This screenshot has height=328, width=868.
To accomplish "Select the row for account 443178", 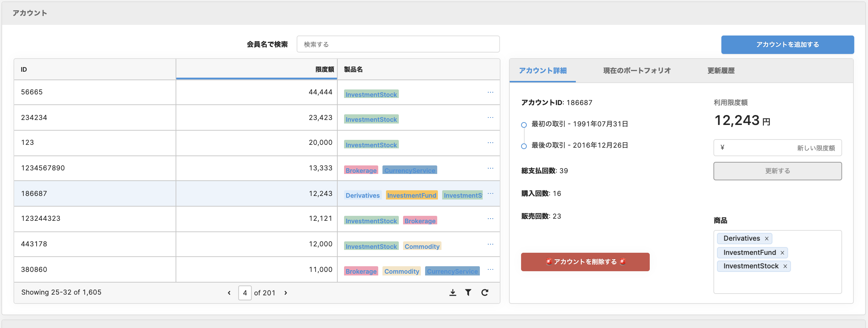I will tap(95, 244).
